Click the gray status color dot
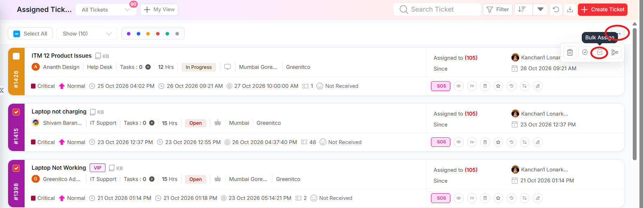The image size is (644, 208). pyautogui.click(x=177, y=34)
